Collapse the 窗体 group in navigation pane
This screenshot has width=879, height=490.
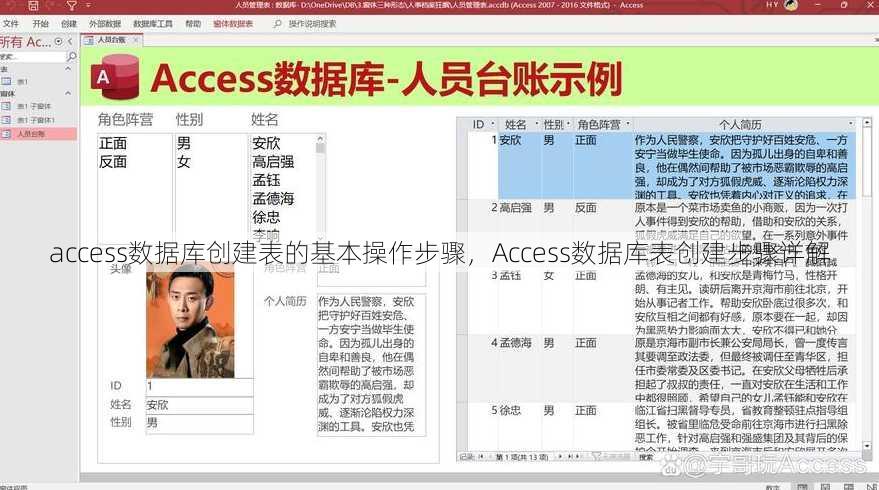pyautogui.click(x=68, y=94)
